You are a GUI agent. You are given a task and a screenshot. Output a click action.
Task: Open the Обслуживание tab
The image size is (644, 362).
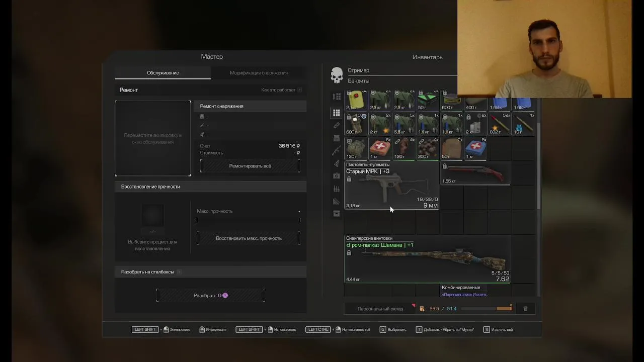click(x=163, y=73)
